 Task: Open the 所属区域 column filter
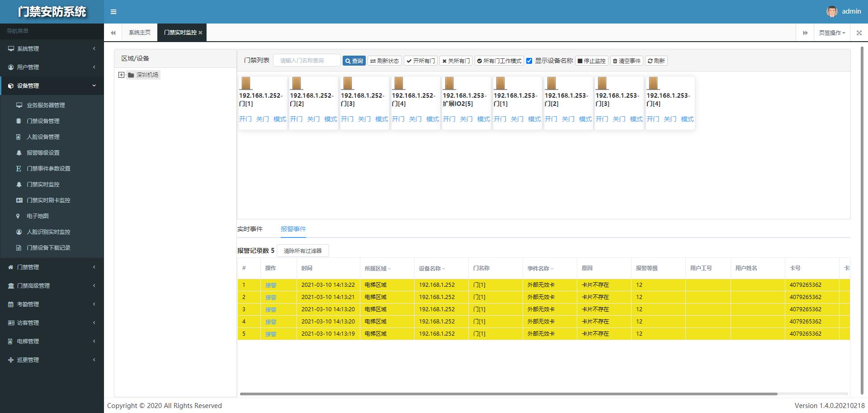coord(389,269)
